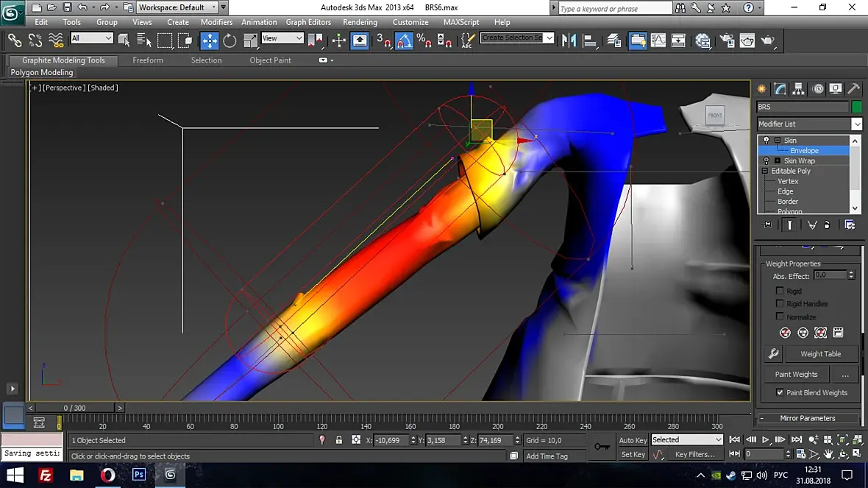This screenshot has width=868, height=488.
Task: Open the MAXScript menu
Action: 461,22
